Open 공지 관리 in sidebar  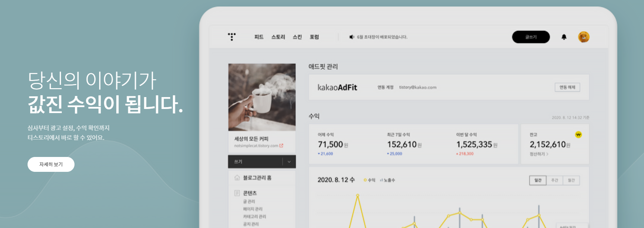click(251, 224)
